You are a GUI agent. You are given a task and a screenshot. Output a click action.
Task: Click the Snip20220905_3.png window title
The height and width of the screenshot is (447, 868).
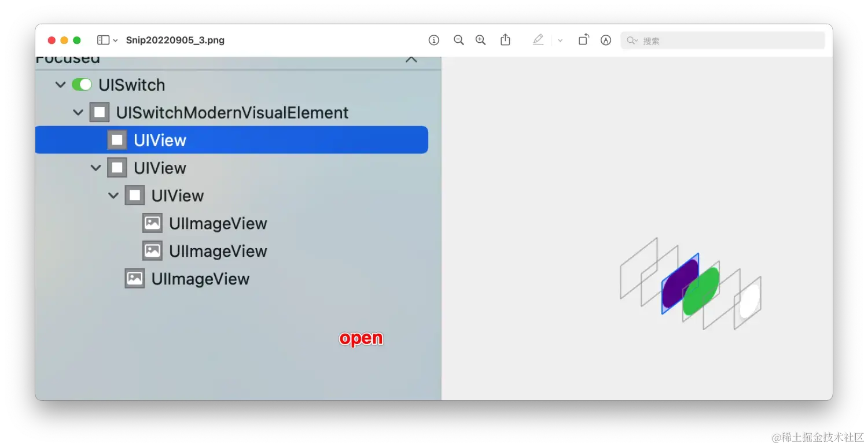175,40
